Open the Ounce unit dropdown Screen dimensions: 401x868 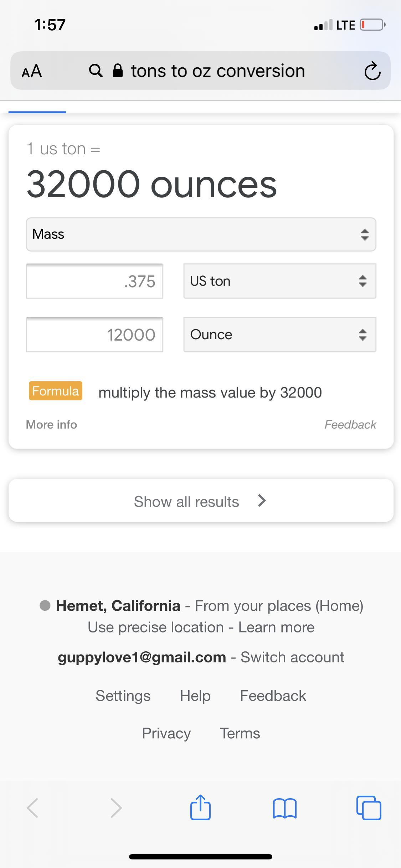[279, 335]
